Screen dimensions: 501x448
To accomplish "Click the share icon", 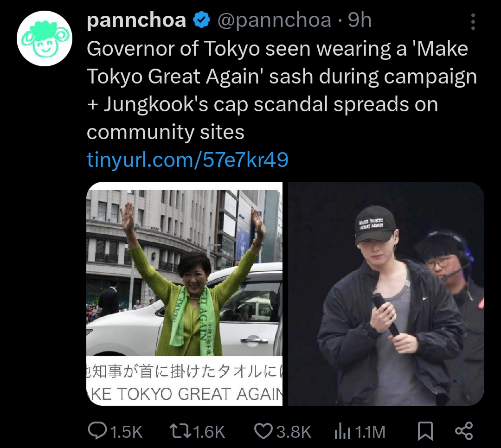I will pos(464,431).
